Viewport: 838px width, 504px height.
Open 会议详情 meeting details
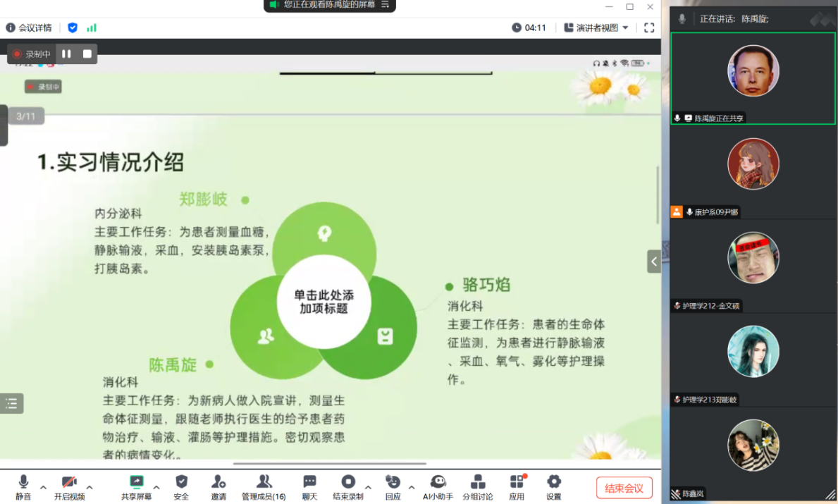point(29,27)
